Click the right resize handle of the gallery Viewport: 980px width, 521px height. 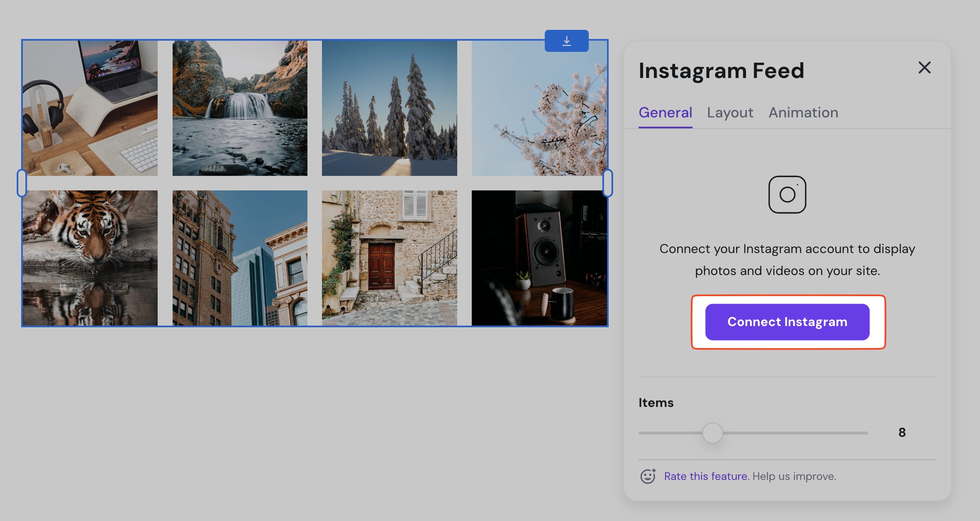pyautogui.click(x=608, y=184)
